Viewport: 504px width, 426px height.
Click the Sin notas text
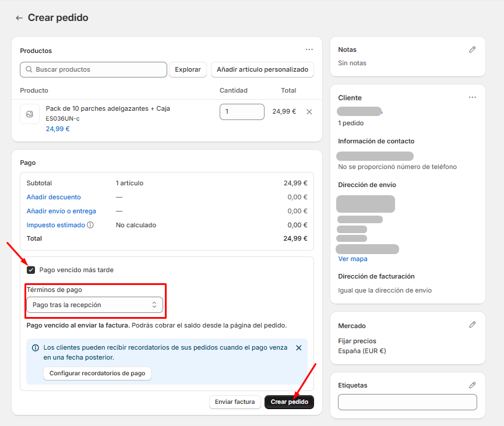pyautogui.click(x=353, y=63)
